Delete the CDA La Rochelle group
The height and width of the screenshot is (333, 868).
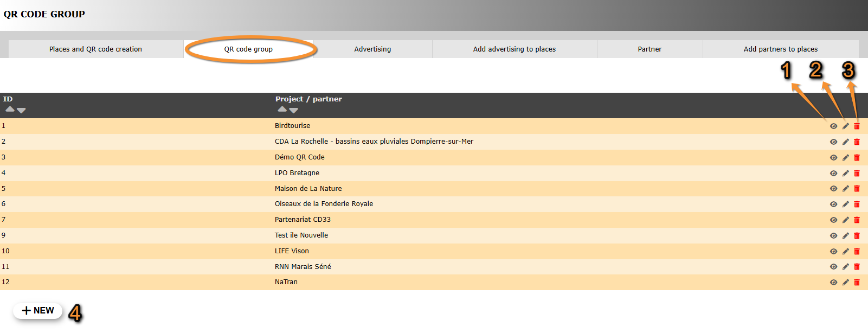tap(857, 142)
